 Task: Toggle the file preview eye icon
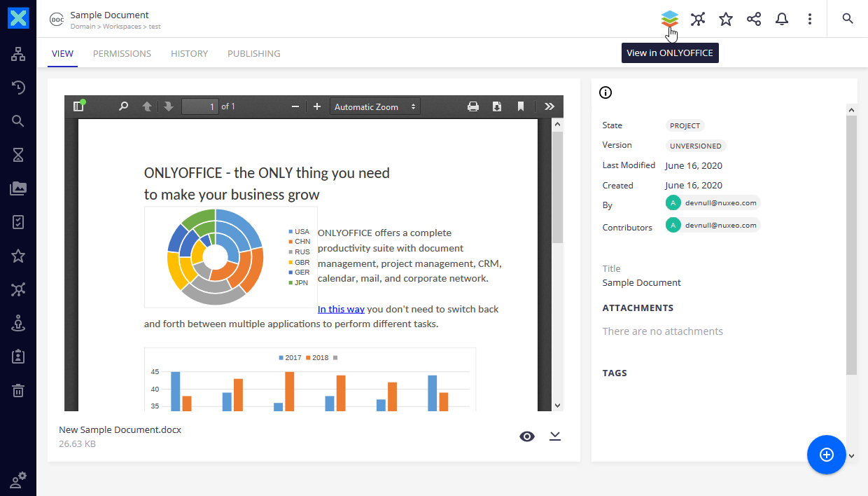pos(527,436)
